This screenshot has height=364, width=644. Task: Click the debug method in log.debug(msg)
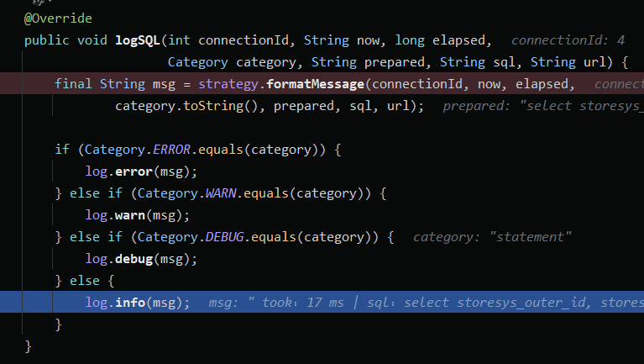click(x=134, y=258)
